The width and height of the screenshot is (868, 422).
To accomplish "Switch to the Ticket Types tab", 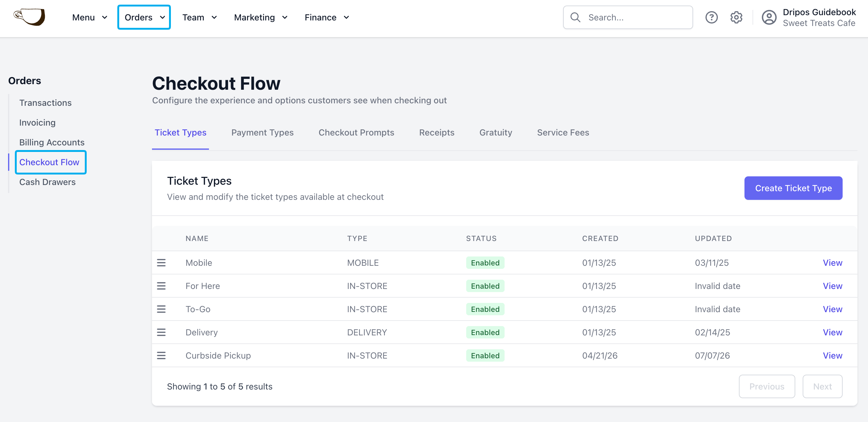I will tap(180, 133).
